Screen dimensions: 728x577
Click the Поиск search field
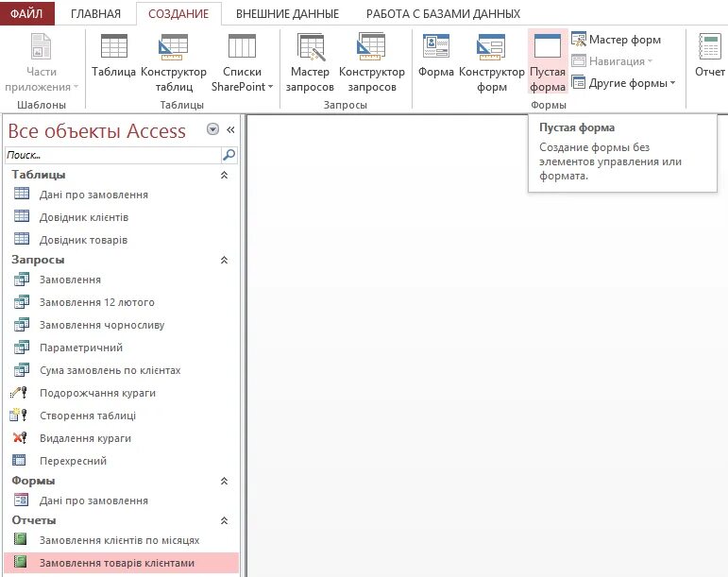click(112, 155)
